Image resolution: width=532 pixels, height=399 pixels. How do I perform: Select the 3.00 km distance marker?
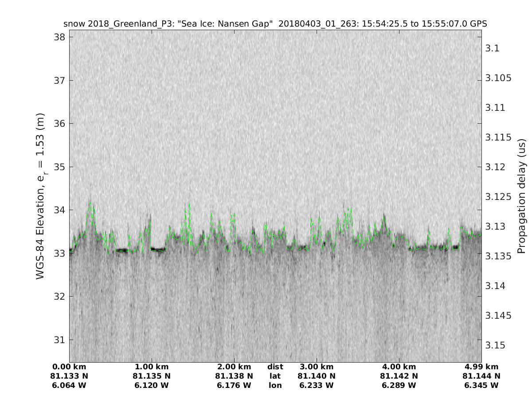pyautogui.click(x=317, y=367)
